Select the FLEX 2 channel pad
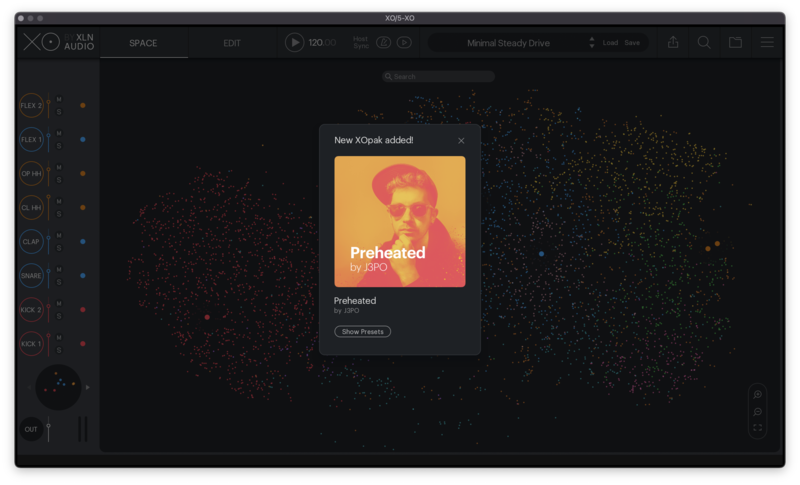Viewport: 800px width, 485px height. click(31, 106)
